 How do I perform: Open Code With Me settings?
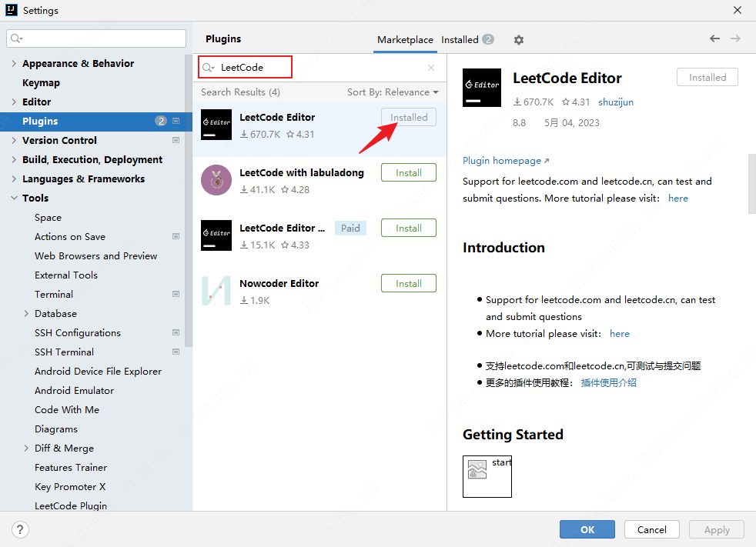click(x=67, y=409)
